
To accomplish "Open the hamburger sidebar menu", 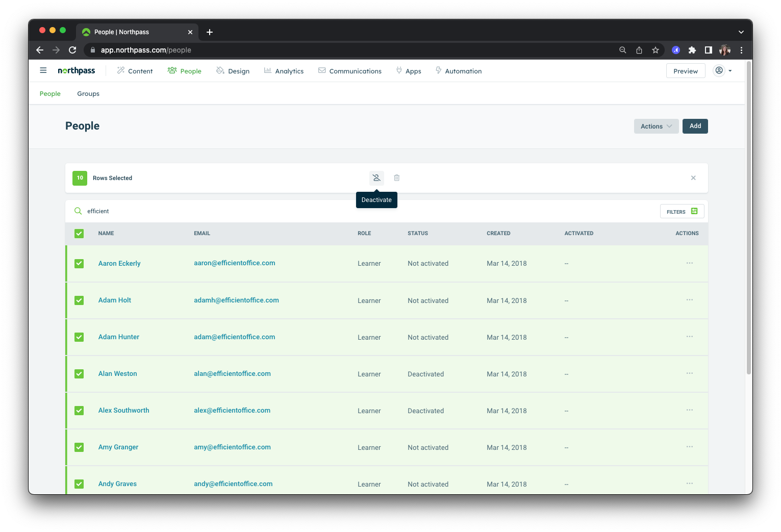I will [x=43, y=70].
